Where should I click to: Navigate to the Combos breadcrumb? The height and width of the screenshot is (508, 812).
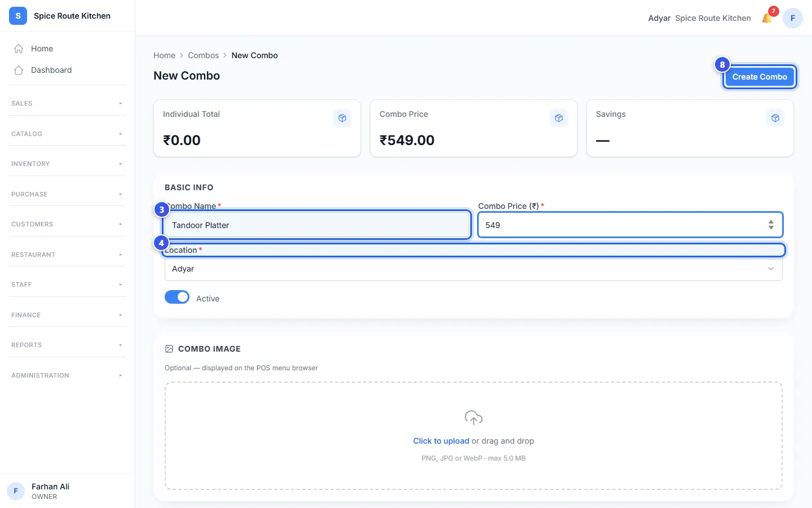204,55
